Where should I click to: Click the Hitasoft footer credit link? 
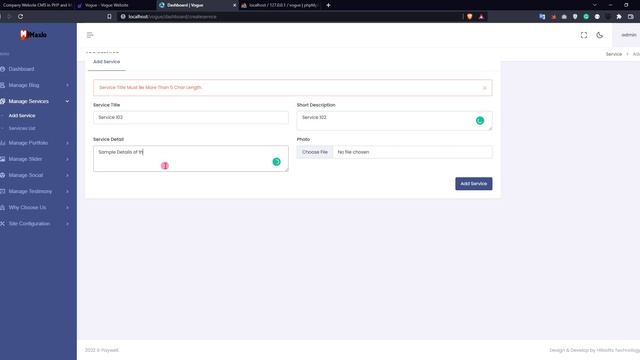[618, 350]
